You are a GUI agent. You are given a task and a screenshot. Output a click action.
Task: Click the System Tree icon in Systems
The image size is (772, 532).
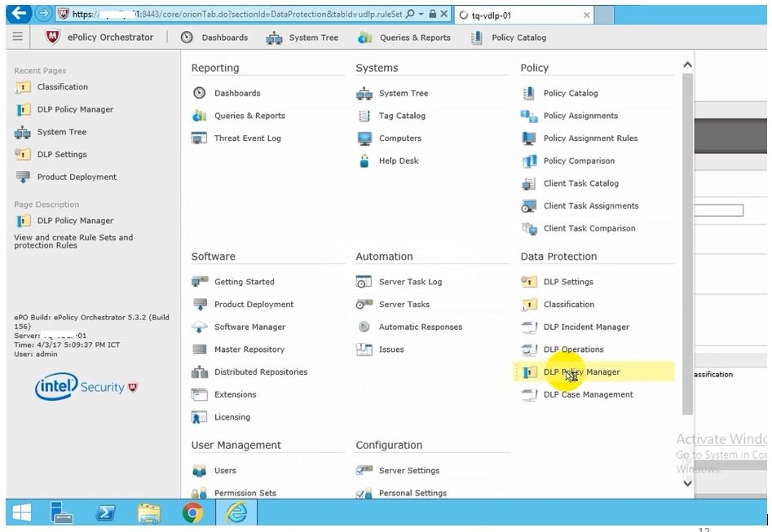tap(364, 94)
